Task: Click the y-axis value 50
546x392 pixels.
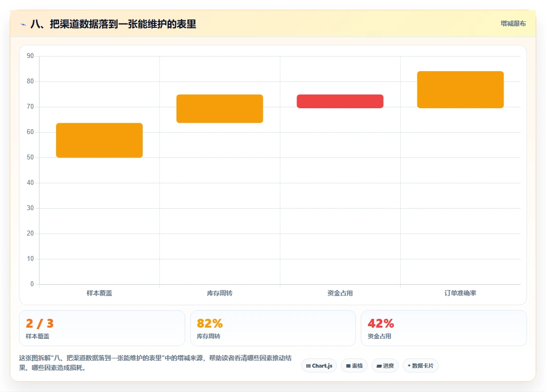Action: pos(30,157)
